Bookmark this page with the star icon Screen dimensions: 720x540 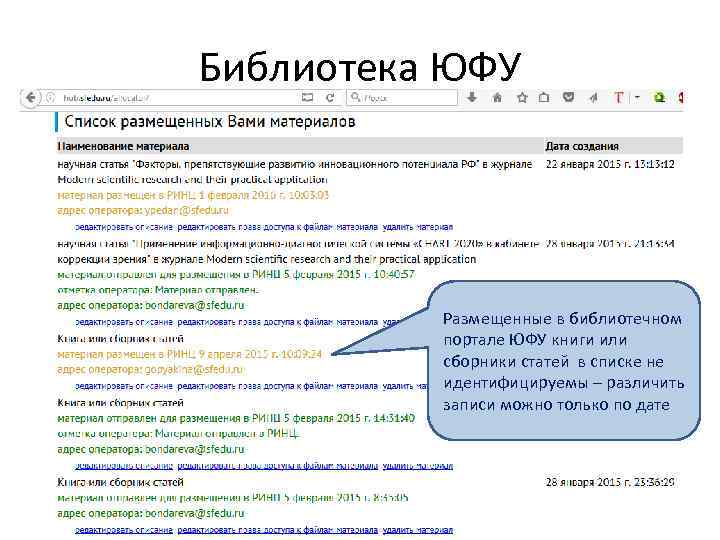tap(522, 97)
